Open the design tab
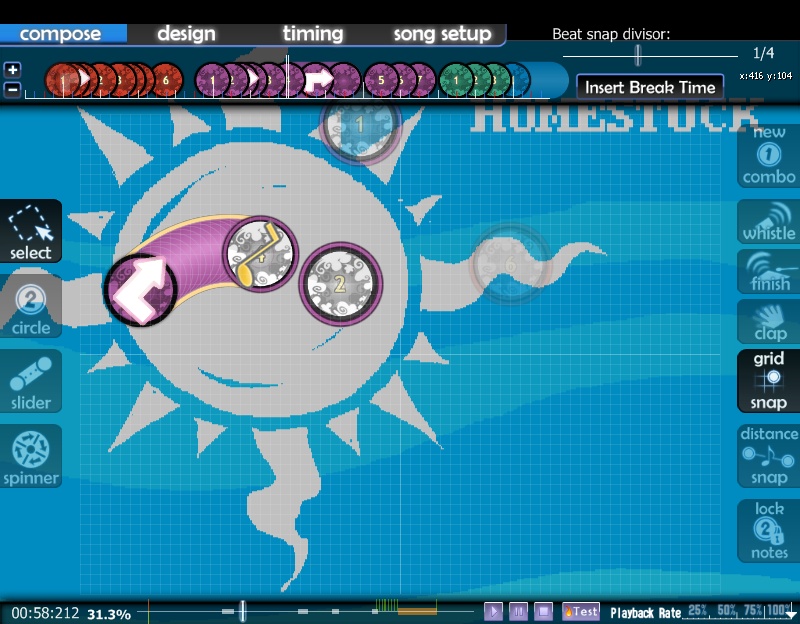This screenshot has width=800, height=624. (186, 34)
